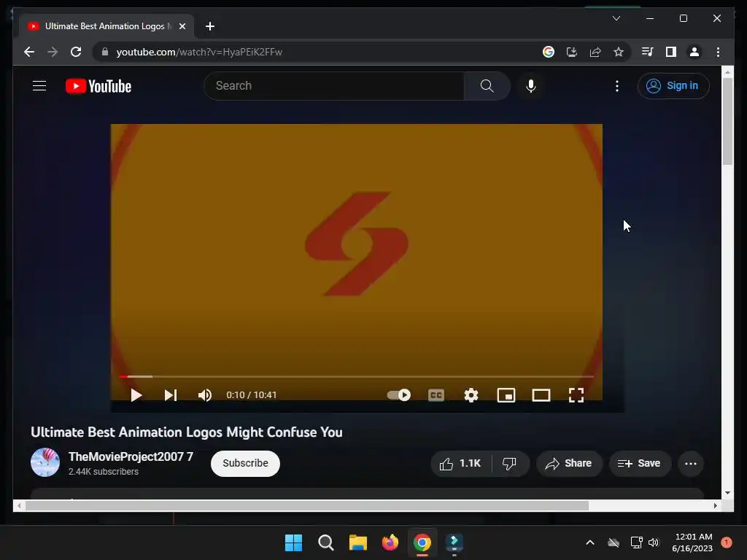Viewport: 747px width, 560px height.
Task: Expand hidden system tray icons
Action: click(x=589, y=542)
